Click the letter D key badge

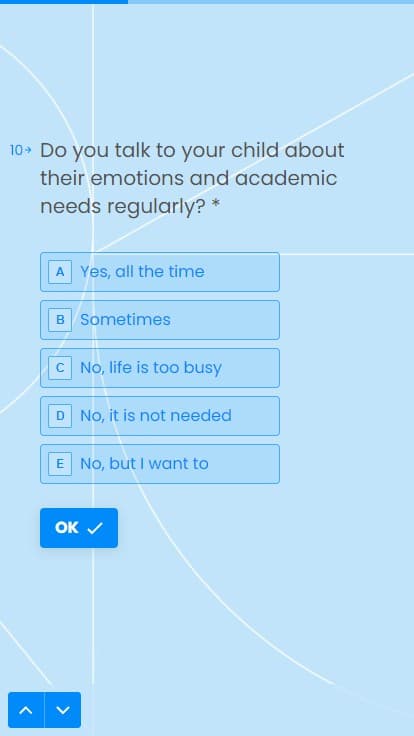tap(60, 416)
